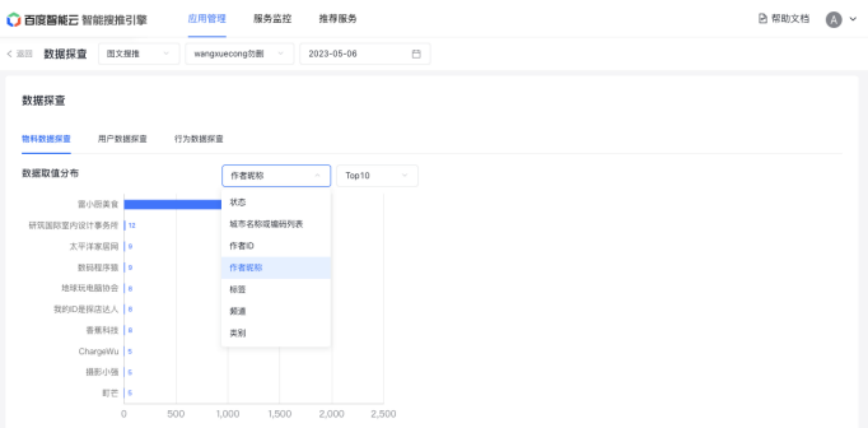Open the 图文搜推 dropdown
The width and height of the screenshot is (868, 428).
point(139,54)
